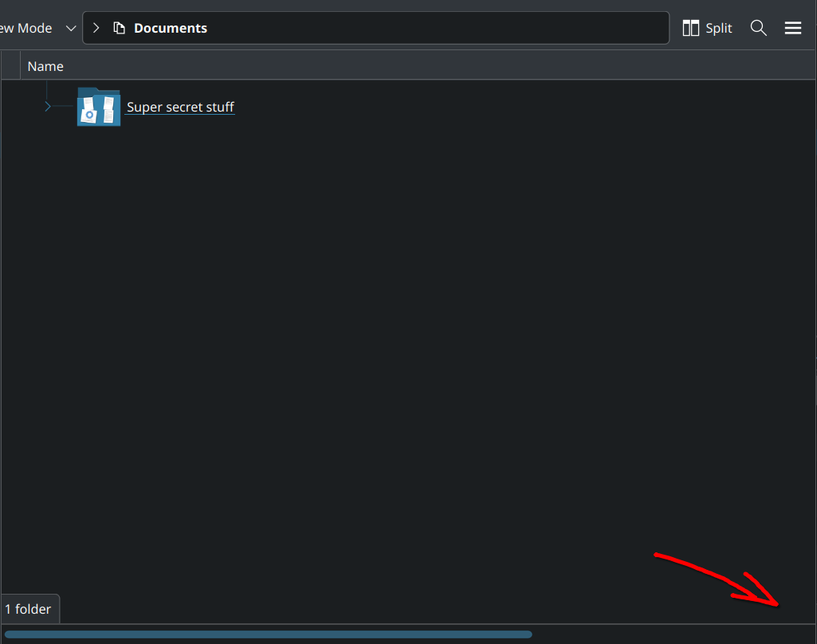Click the Documents icon in the breadcrumb
The image size is (817, 644).
click(x=120, y=28)
